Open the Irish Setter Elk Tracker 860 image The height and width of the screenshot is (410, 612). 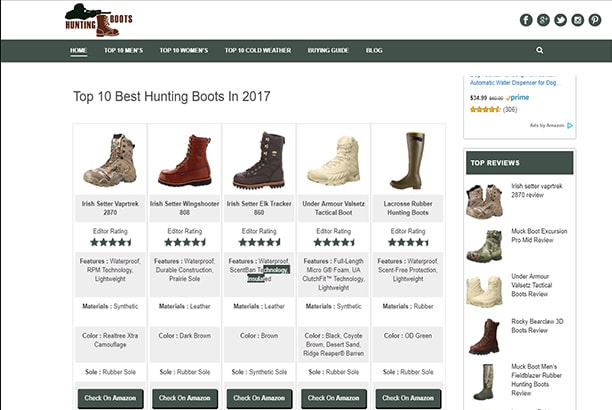(x=259, y=160)
